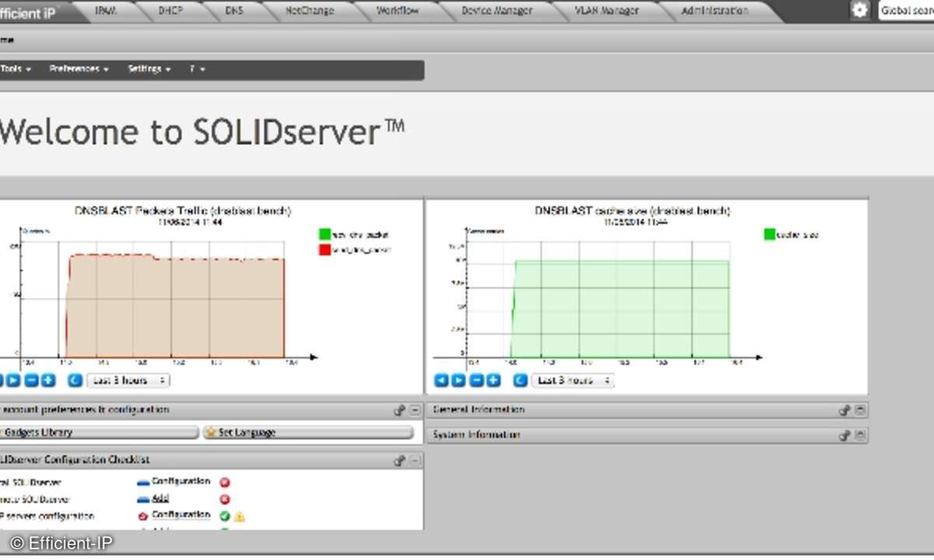The height and width of the screenshot is (560, 934).
Task: Click red status icon beside the Add link
Action: coord(225,499)
